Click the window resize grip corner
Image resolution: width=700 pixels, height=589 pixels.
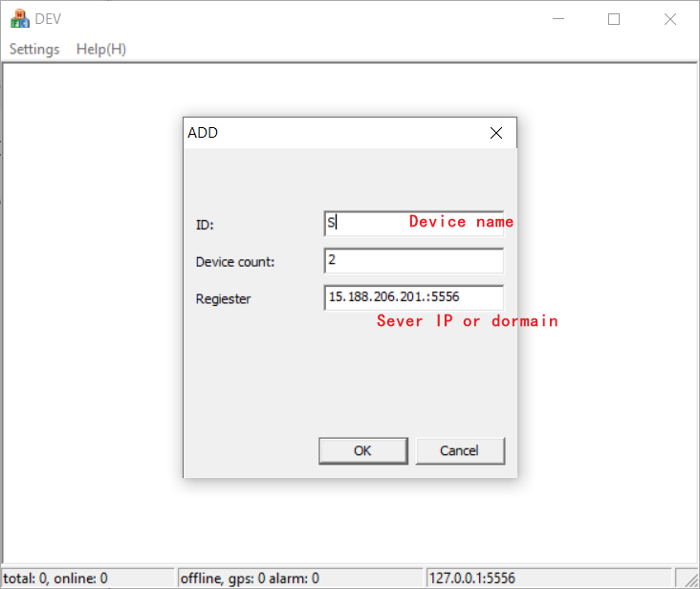pos(689,579)
